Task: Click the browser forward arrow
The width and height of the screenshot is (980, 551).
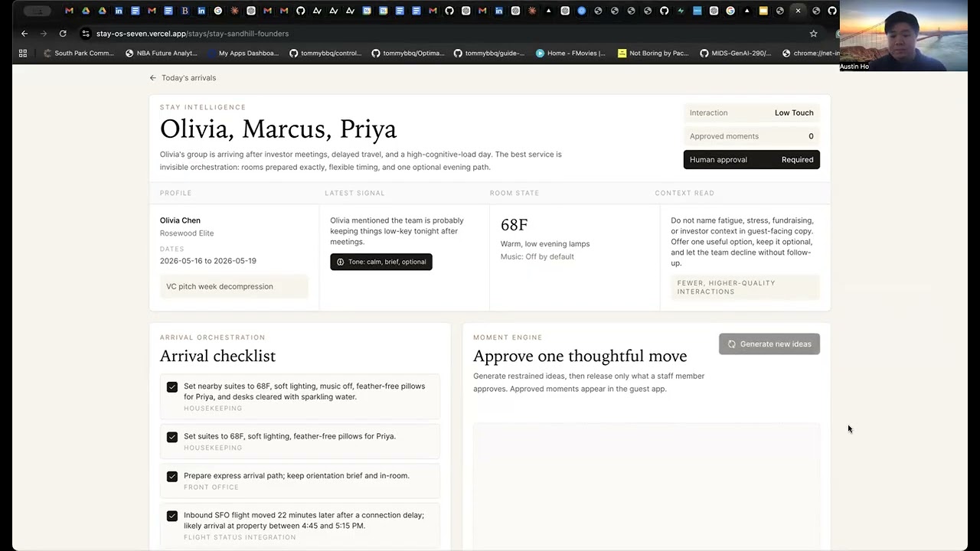Action: pos(43,34)
